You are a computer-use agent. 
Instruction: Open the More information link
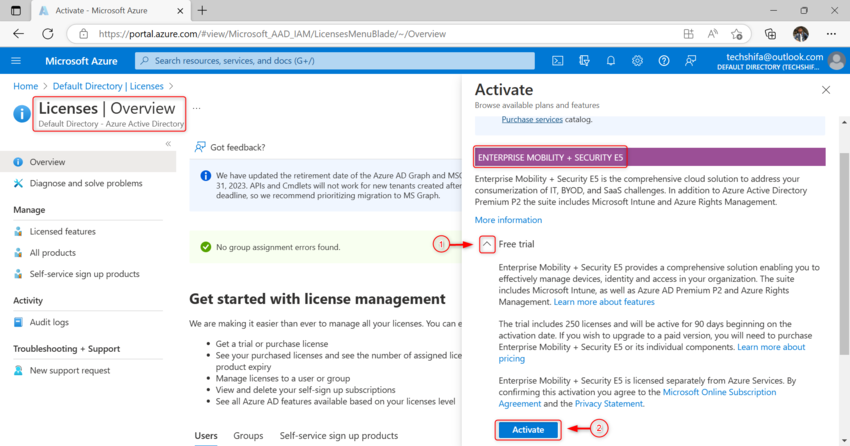(x=508, y=220)
